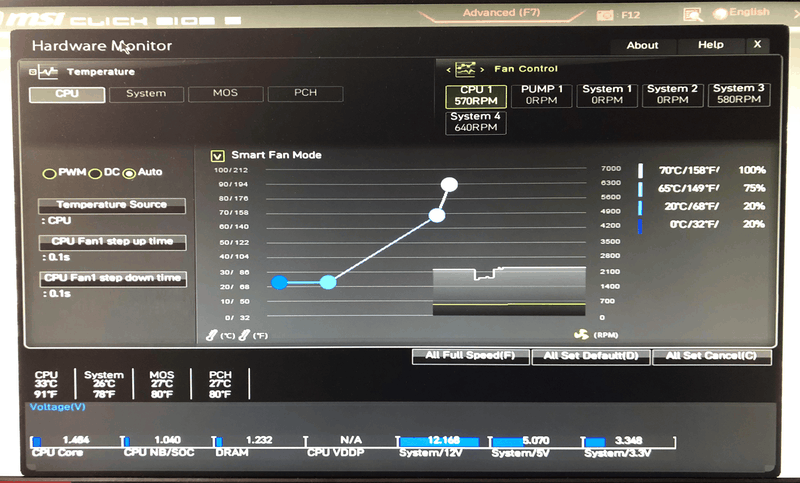Click the 20°C/68°F 20% curve setting
This screenshot has height=483, width=800.
click(703, 207)
